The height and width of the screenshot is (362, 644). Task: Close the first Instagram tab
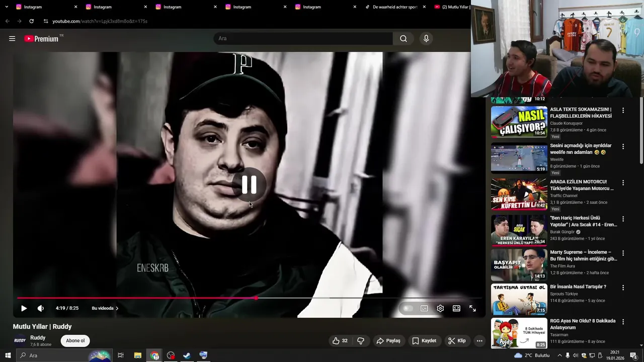coord(76,7)
